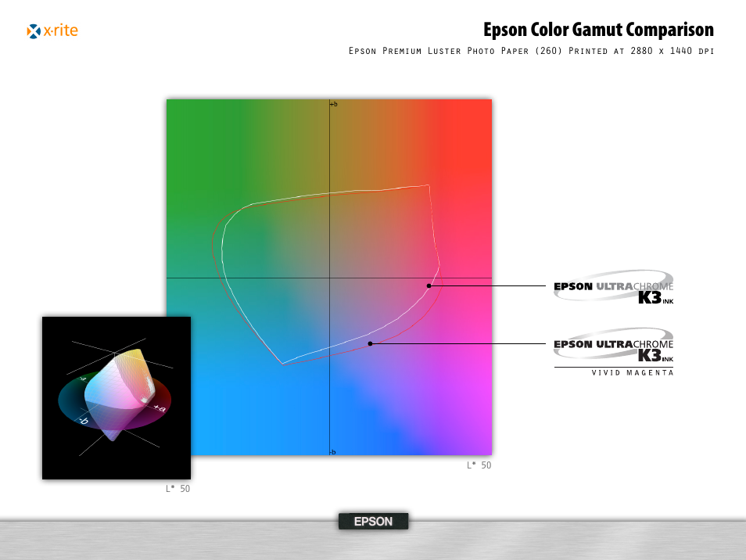Click the "Epson Color Gamut Comparison" title
The width and height of the screenshot is (746, 560).
(598, 30)
